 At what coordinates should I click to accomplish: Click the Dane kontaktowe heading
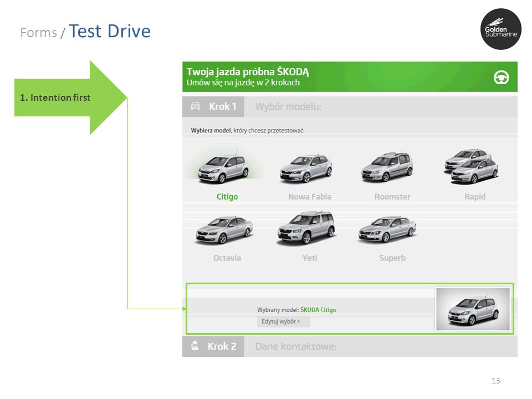pos(296,346)
